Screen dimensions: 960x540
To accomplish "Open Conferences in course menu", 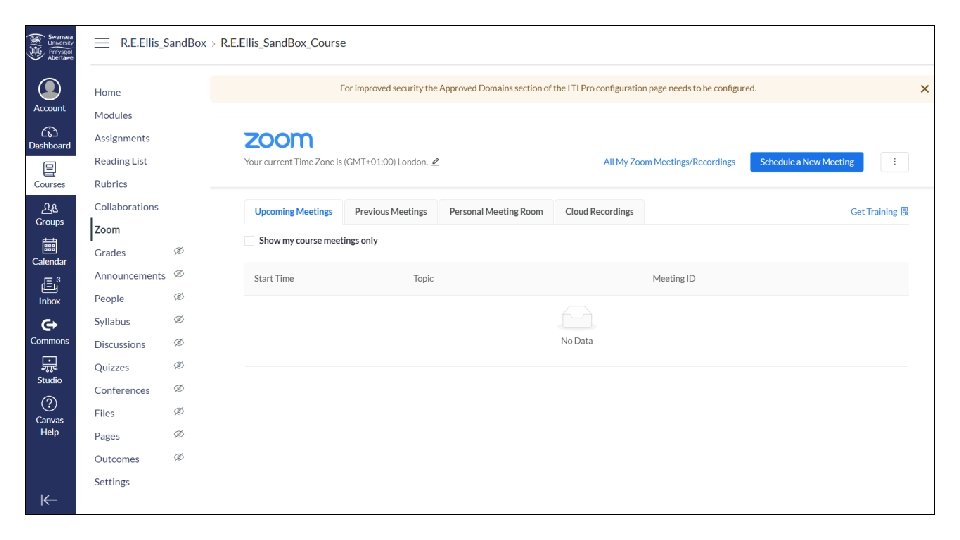I will (x=122, y=391).
